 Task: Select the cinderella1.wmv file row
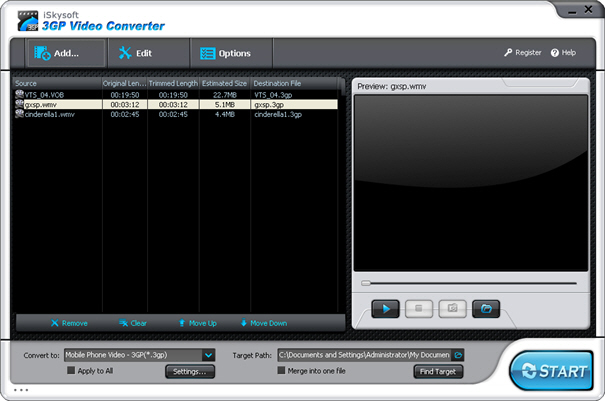pyautogui.click(x=176, y=114)
